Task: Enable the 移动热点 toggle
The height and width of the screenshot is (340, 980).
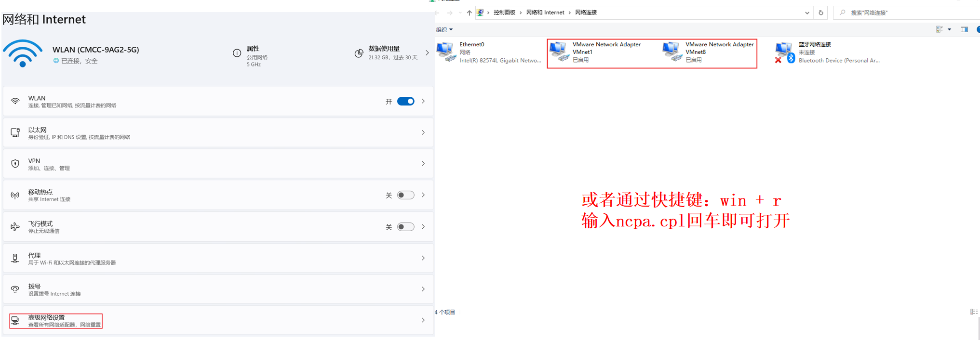Action: pyautogui.click(x=405, y=195)
